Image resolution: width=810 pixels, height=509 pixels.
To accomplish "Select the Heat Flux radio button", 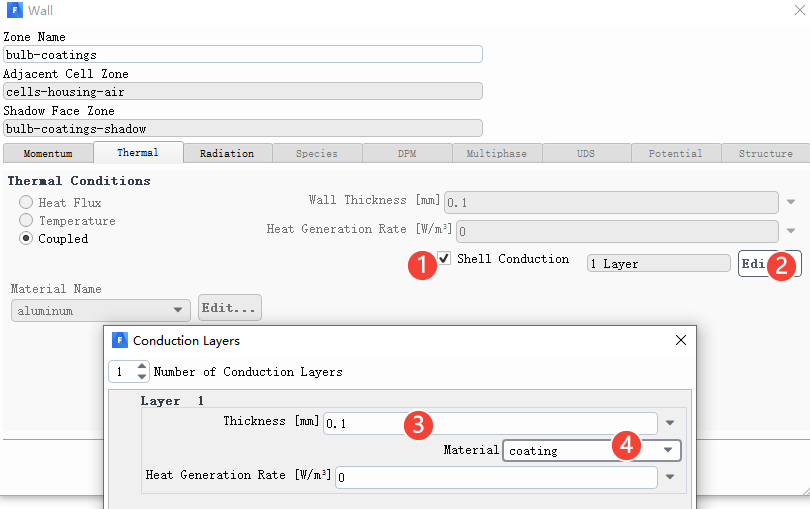I will point(26,202).
